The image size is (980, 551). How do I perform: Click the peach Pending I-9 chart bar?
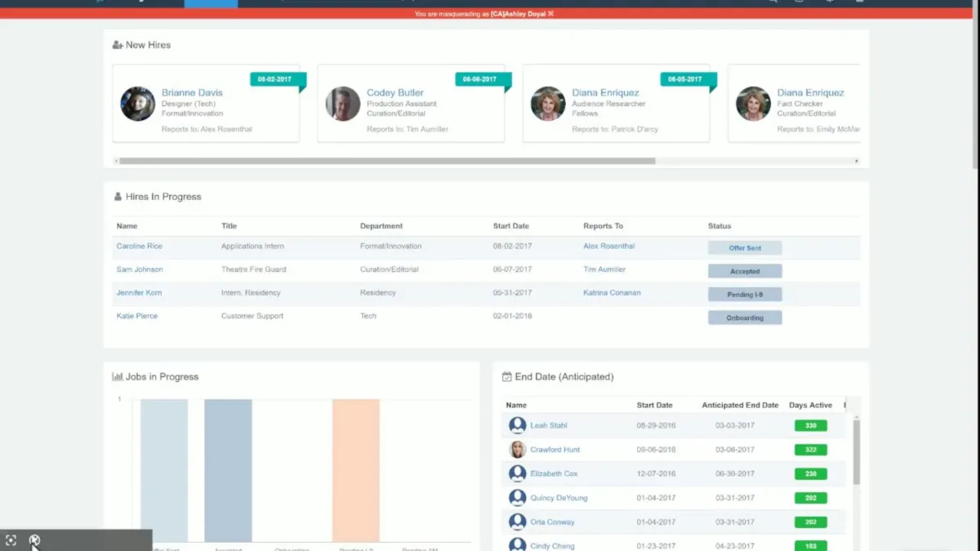(356, 470)
